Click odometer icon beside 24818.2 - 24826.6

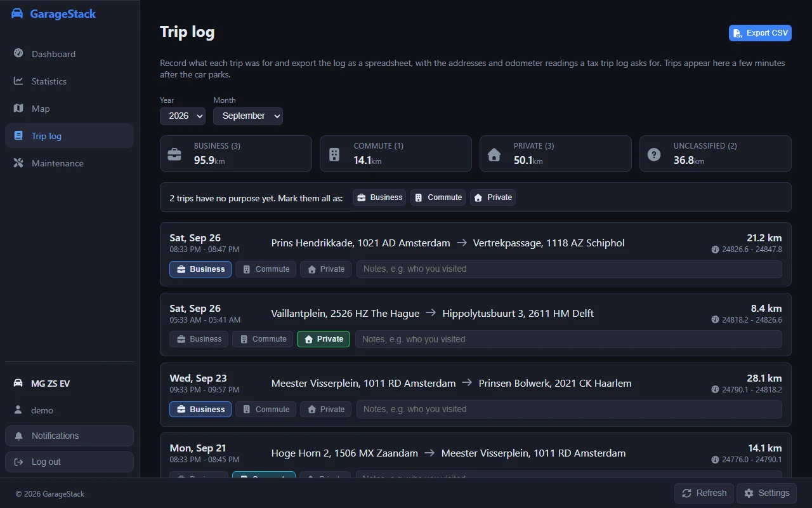715,320
